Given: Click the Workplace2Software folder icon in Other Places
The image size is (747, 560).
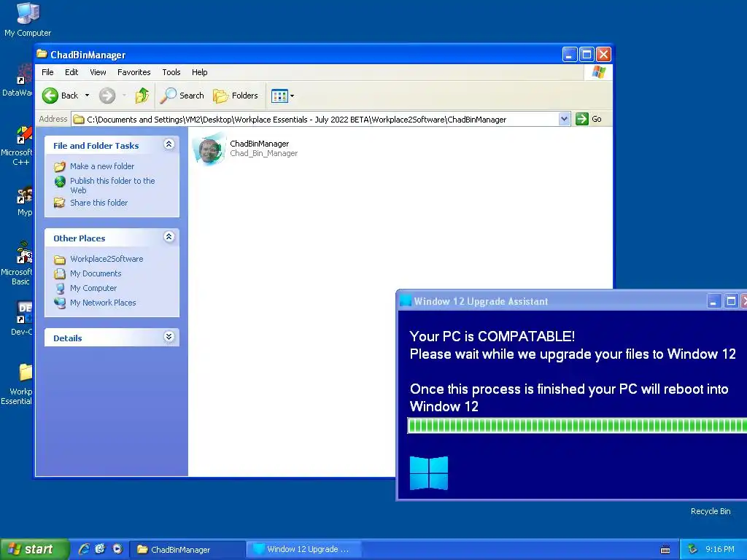Looking at the screenshot, I should 60,260.
